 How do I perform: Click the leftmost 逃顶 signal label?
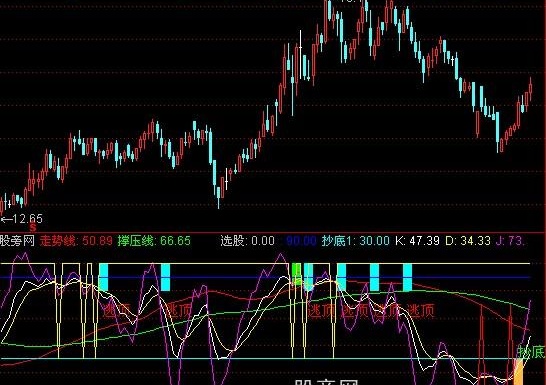coord(117,310)
